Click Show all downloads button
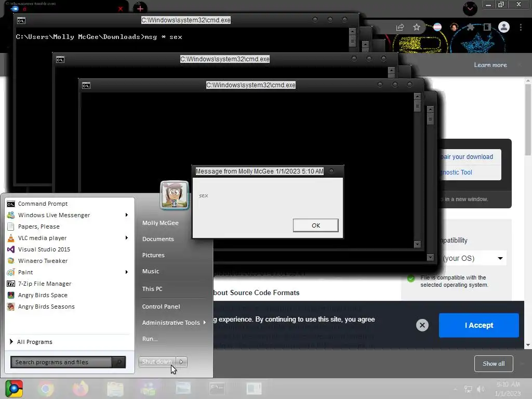The image size is (532, 399). [494, 364]
